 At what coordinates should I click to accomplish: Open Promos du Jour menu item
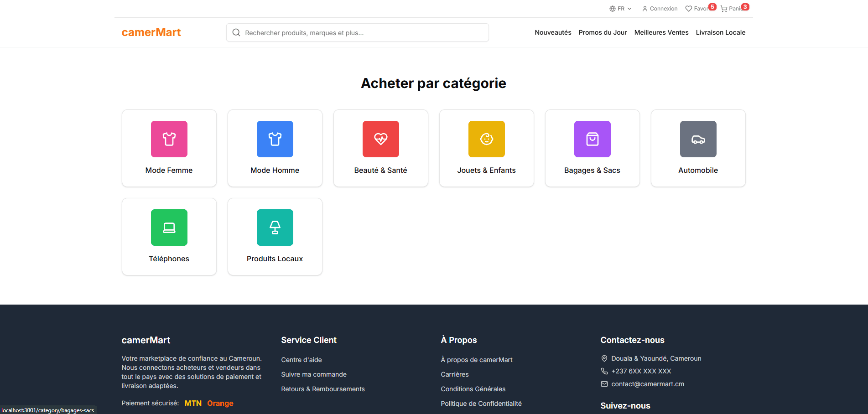click(x=603, y=32)
